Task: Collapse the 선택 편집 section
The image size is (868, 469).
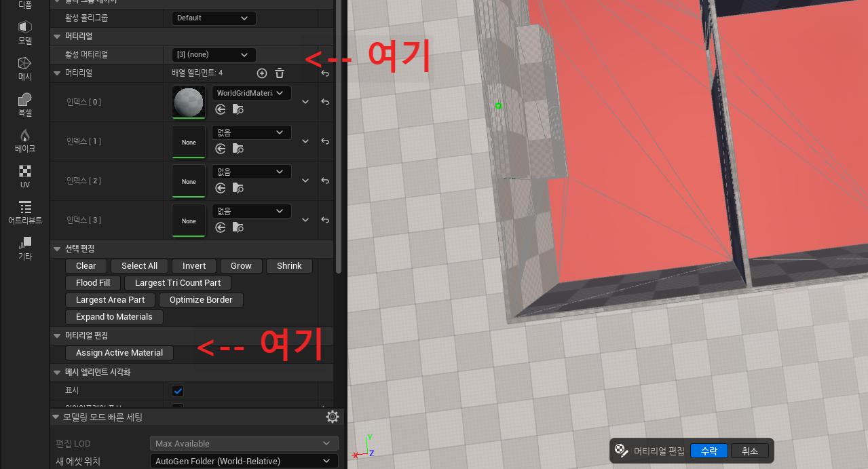Action: coord(57,249)
